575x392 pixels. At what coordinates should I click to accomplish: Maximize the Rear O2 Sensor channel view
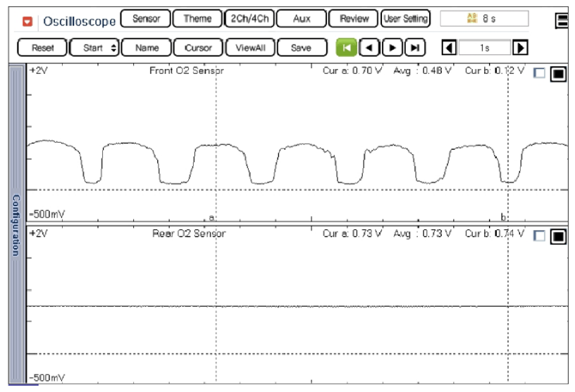(x=558, y=236)
